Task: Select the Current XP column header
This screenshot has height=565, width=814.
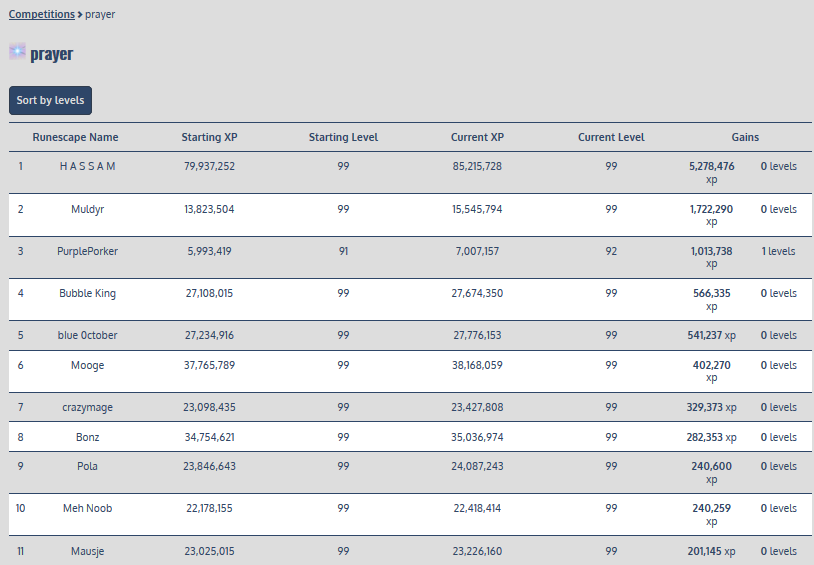Action: [x=477, y=137]
